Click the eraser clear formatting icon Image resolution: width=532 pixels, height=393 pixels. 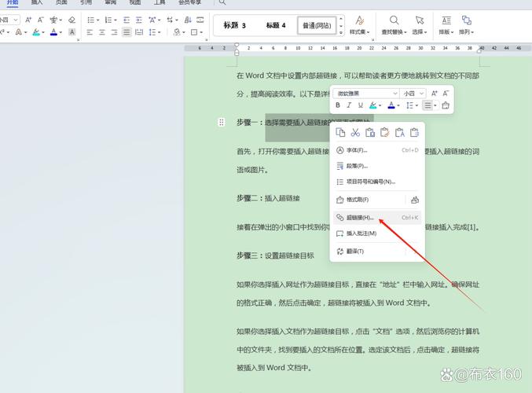coord(72,20)
